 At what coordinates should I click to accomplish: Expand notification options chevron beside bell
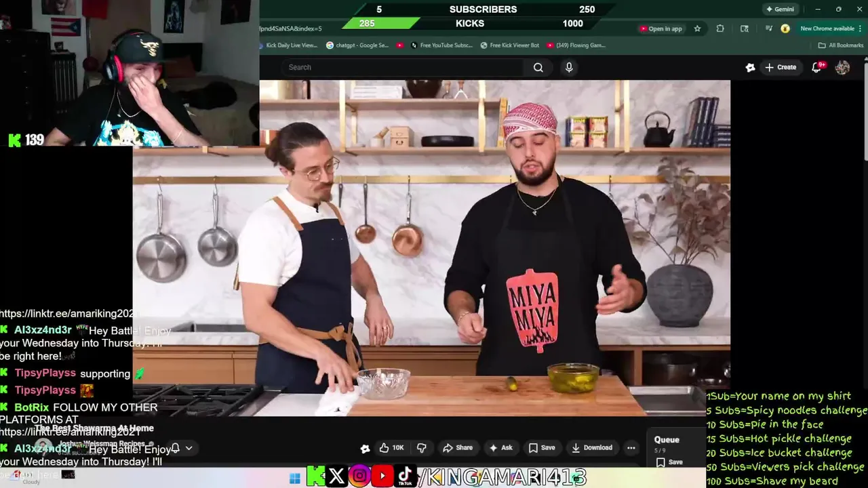coord(189,448)
